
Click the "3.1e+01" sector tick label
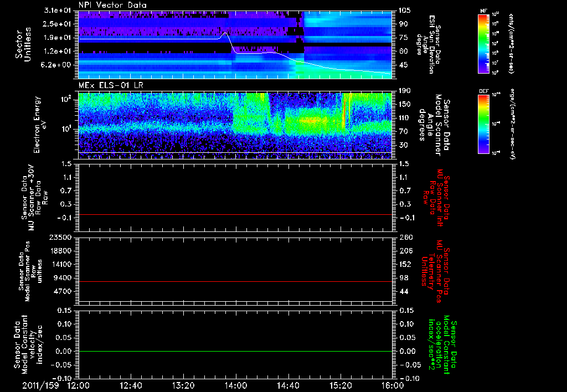pos(58,11)
